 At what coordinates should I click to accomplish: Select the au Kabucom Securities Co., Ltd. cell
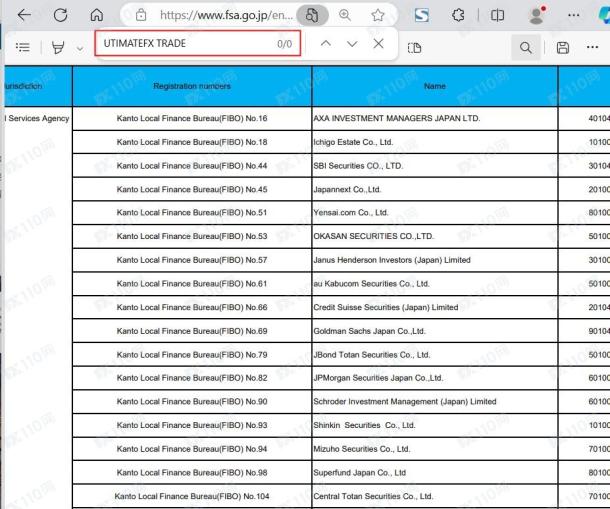click(435, 284)
